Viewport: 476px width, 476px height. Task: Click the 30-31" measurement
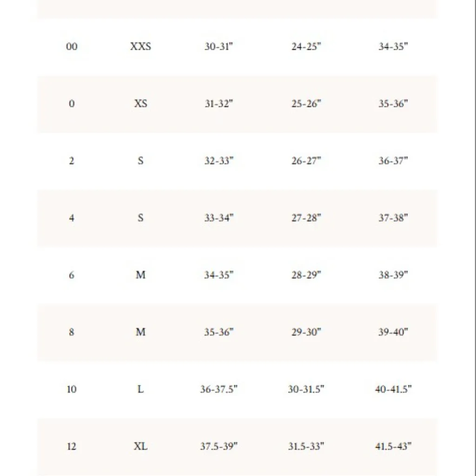[218, 46]
